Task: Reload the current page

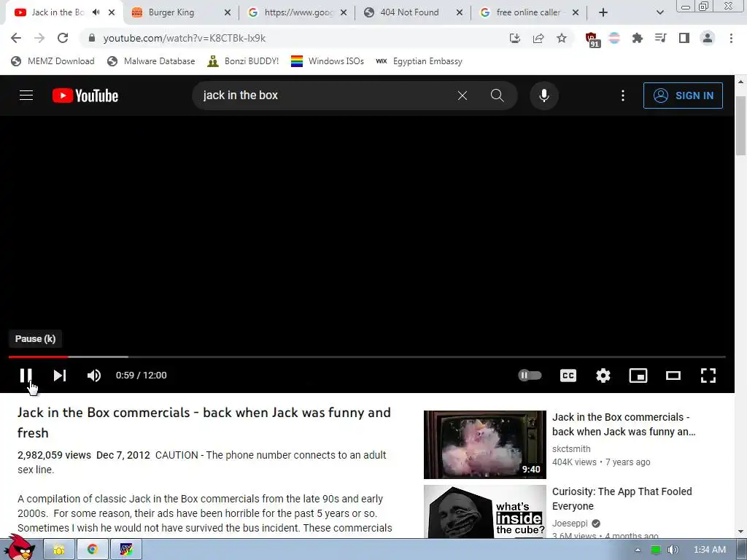Action: coord(63,38)
